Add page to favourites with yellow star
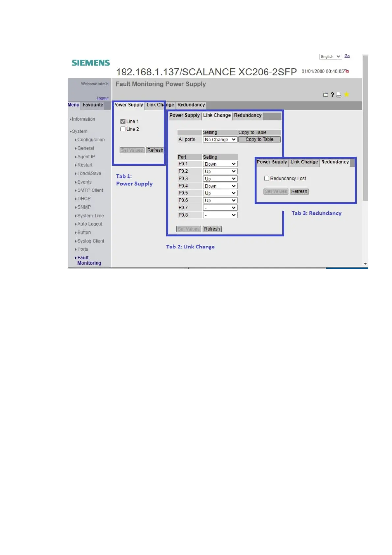This screenshot has height=555, width=392. pos(347,95)
